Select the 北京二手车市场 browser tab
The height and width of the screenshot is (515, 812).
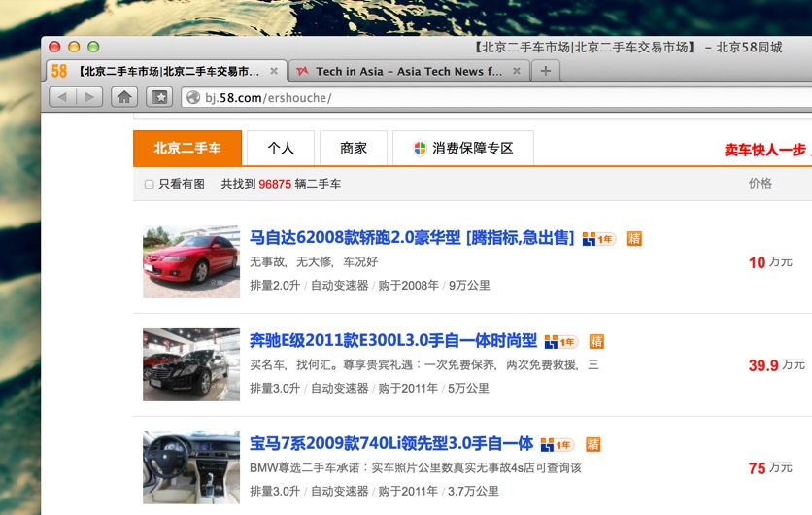point(166,71)
